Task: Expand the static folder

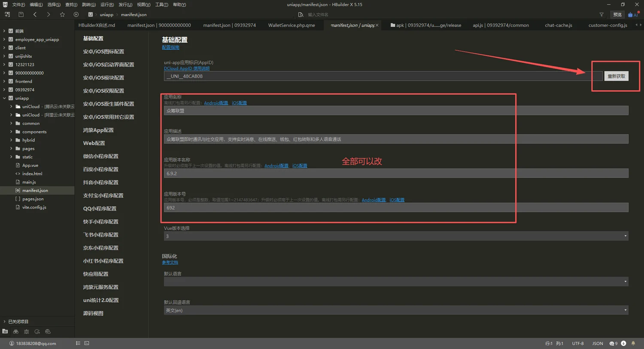Action: [11, 157]
